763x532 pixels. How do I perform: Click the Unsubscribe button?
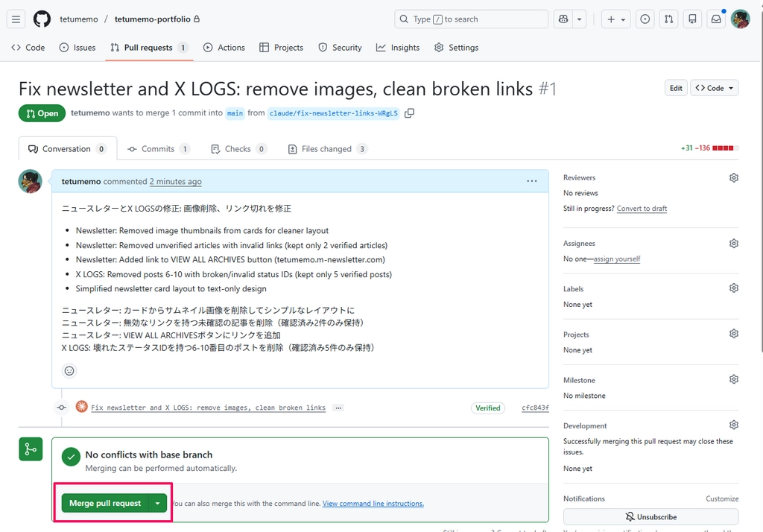coord(651,516)
